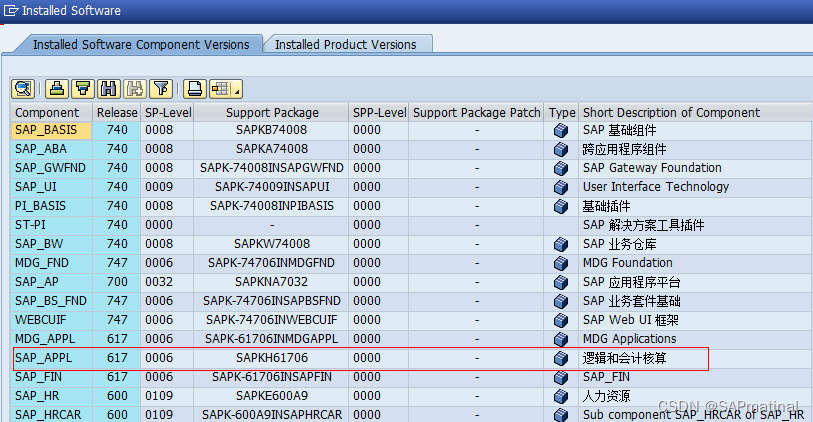This screenshot has height=422, width=813.
Task: Click support package SAPK-74008INSAPGWFND
Action: click(271, 168)
